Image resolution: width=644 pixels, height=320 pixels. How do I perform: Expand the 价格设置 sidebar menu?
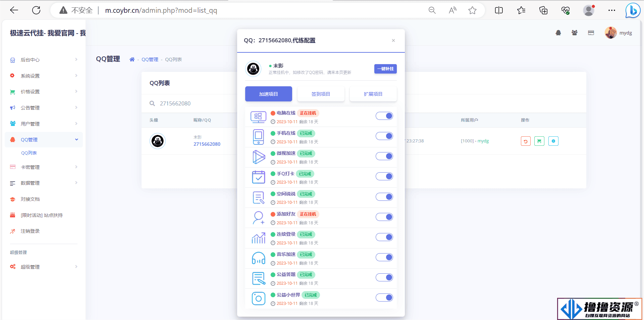(44, 92)
